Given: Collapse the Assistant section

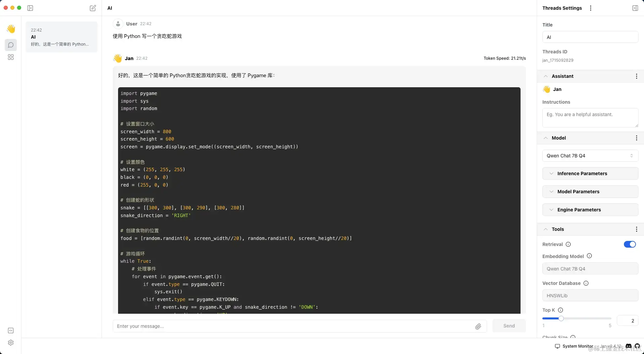Looking at the screenshot, I should click(x=546, y=76).
